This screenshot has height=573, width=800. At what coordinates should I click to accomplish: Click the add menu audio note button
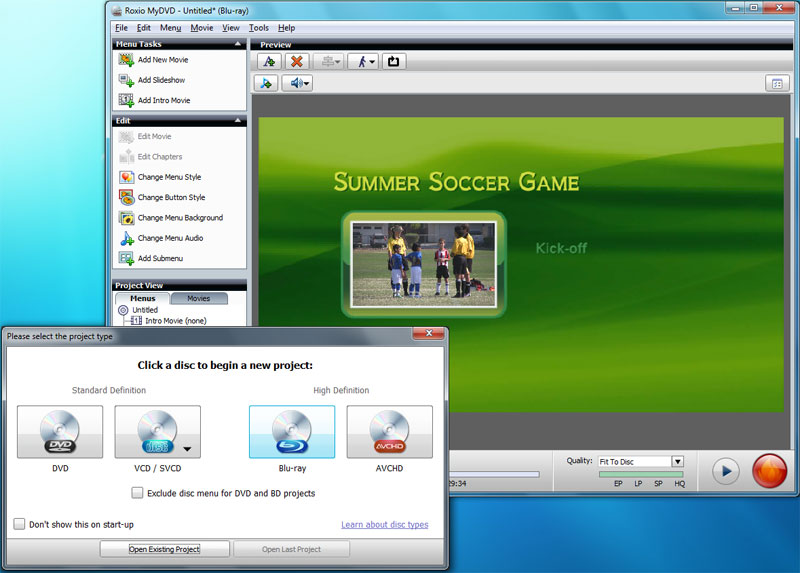tap(266, 83)
